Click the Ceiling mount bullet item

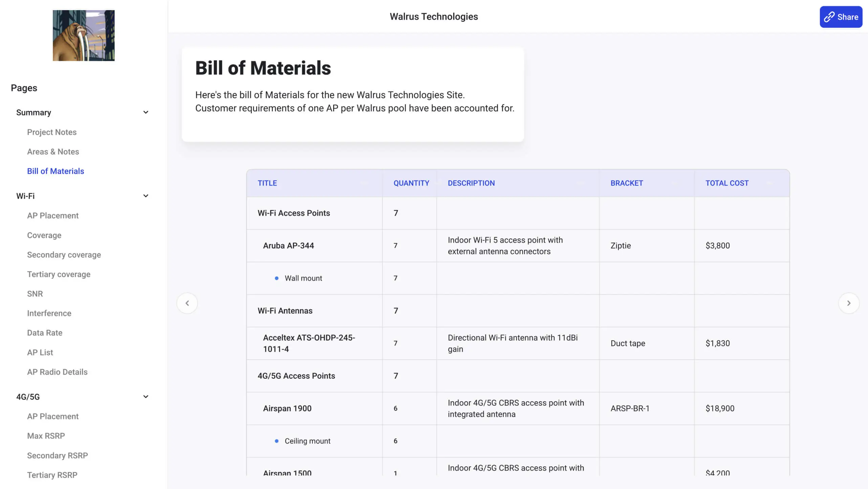coord(307,441)
